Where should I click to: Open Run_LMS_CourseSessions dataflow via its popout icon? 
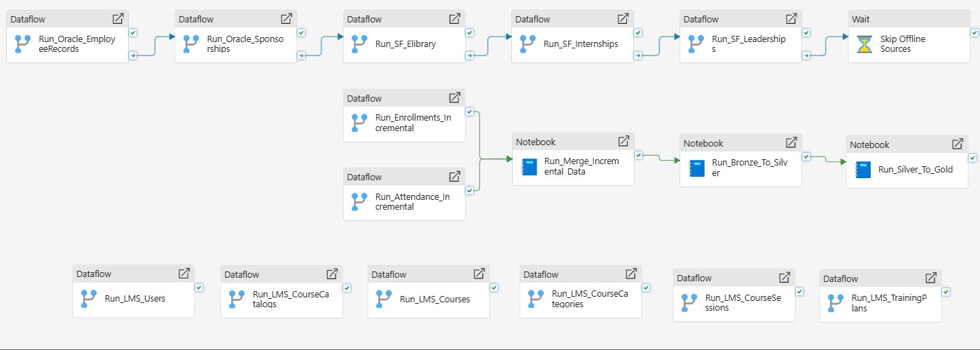tap(785, 277)
